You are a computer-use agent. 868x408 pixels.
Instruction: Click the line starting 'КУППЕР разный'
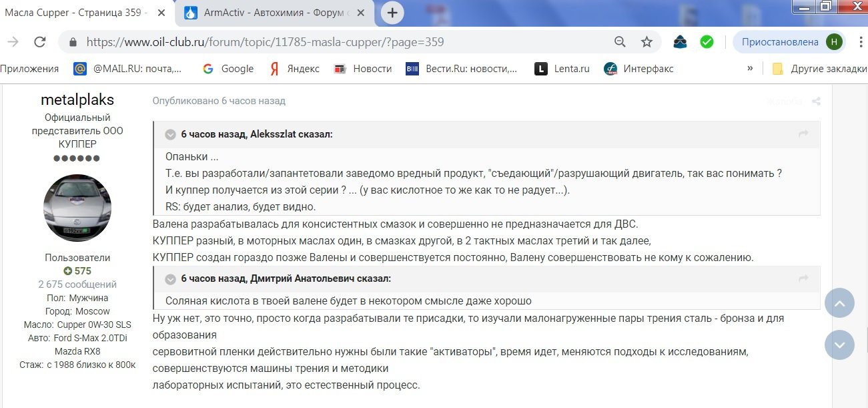click(402, 240)
